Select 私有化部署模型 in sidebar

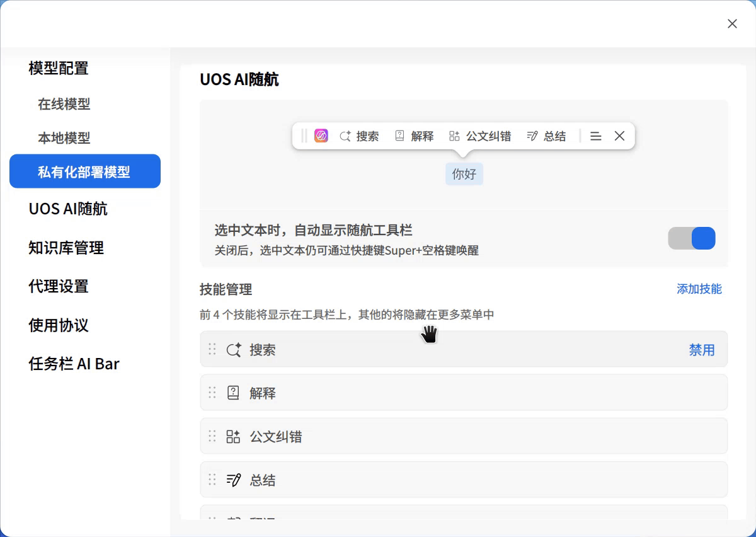pyautogui.click(x=85, y=171)
